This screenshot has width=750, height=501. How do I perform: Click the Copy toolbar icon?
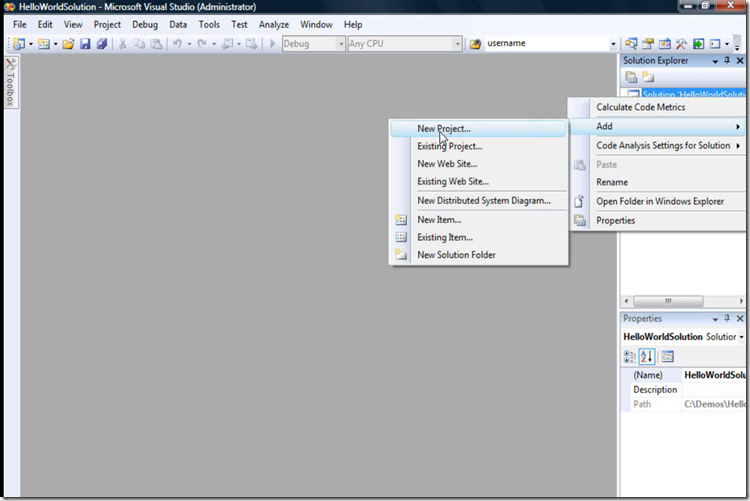pyautogui.click(x=139, y=44)
